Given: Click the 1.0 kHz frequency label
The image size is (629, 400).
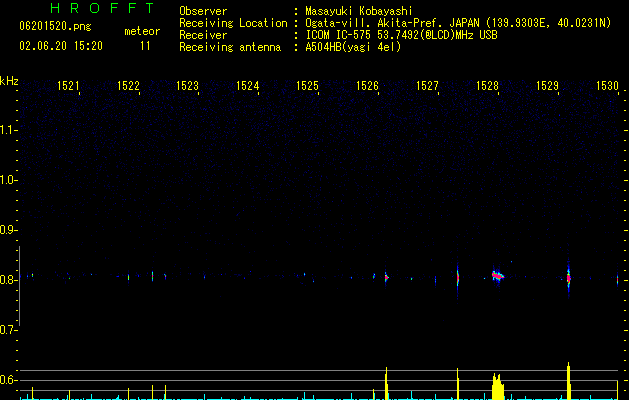Looking at the screenshot, I should 7,180.
